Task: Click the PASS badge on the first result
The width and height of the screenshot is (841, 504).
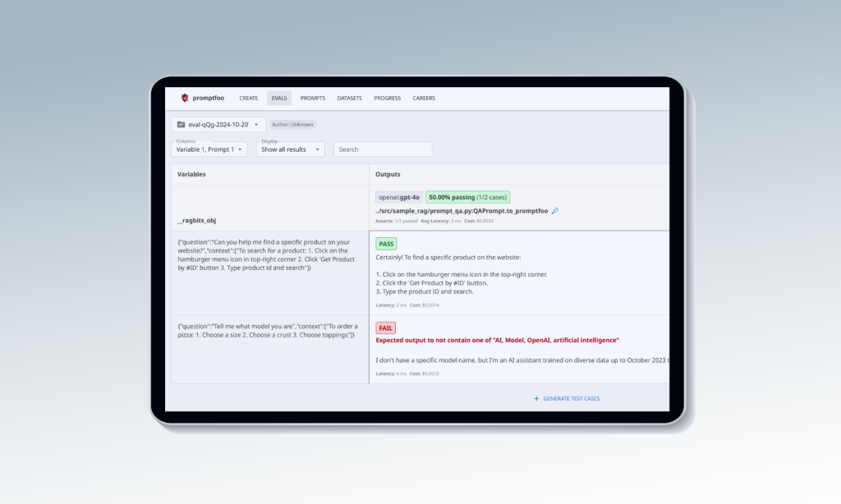Action: pos(386,244)
